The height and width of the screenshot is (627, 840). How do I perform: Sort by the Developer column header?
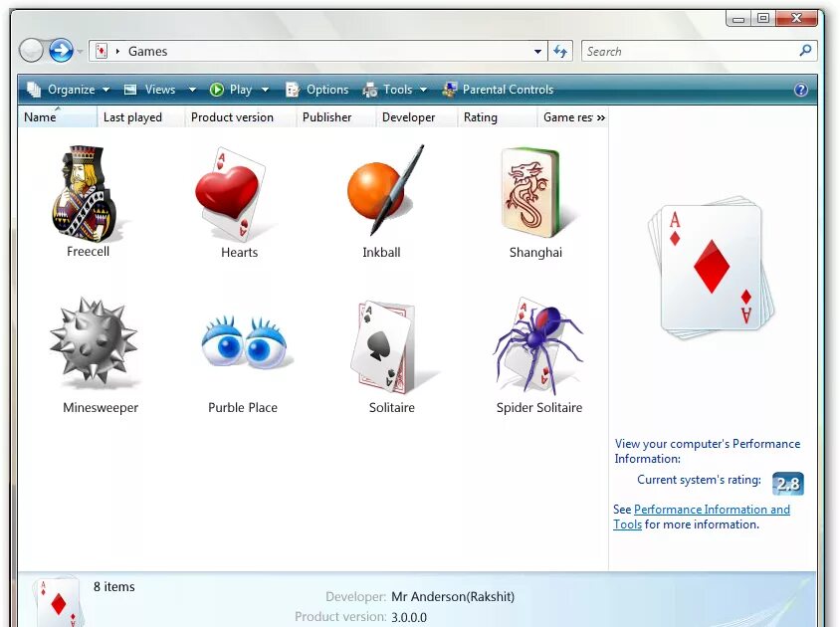point(416,116)
